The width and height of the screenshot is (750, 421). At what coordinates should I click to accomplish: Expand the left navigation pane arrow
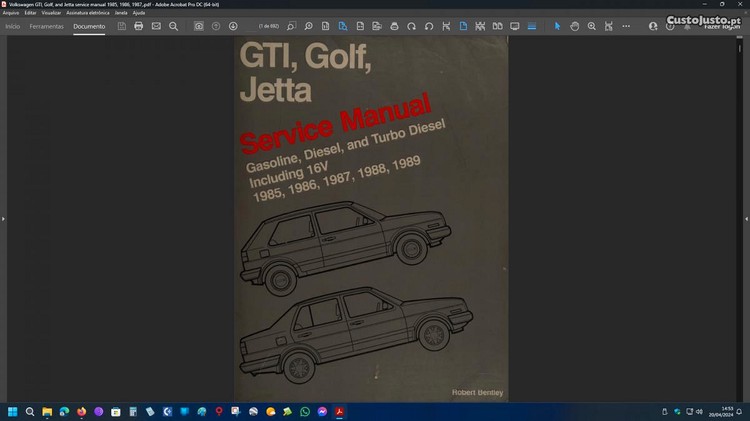3,218
